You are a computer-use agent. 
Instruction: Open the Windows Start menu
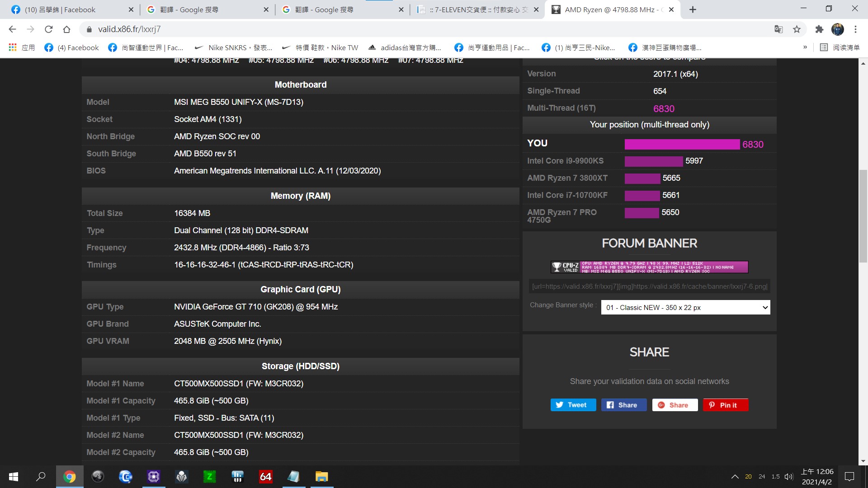point(14,477)
